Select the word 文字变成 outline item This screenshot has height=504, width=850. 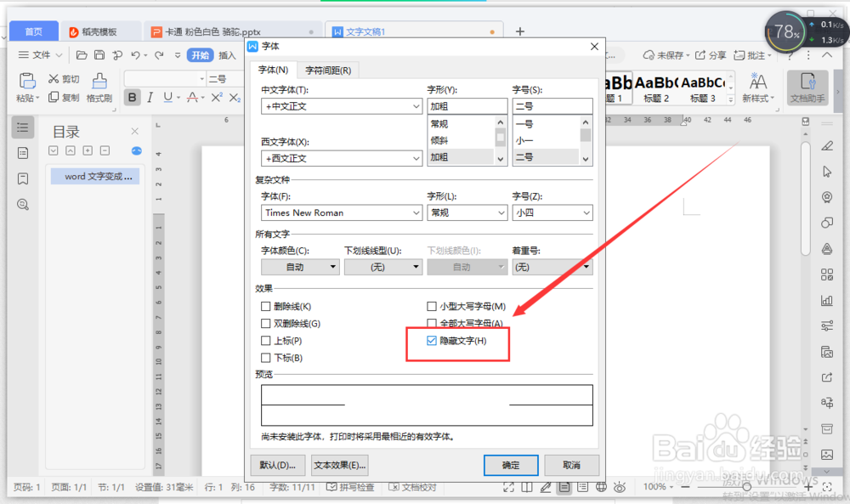(x=94, y=176)
